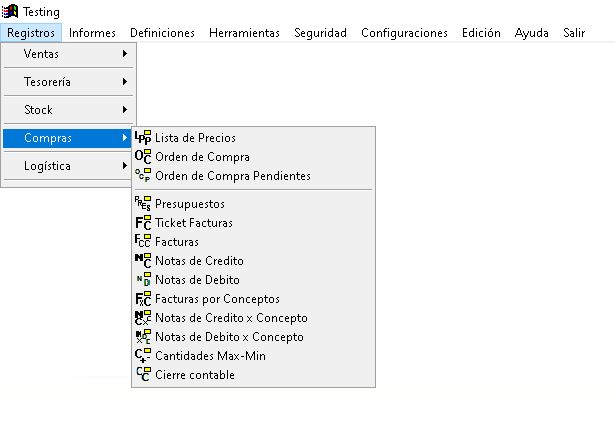Open the Configuraciones menu
The width and height of the screenshot is (615, 421).
pyautogui.click(x=404, y=33)
